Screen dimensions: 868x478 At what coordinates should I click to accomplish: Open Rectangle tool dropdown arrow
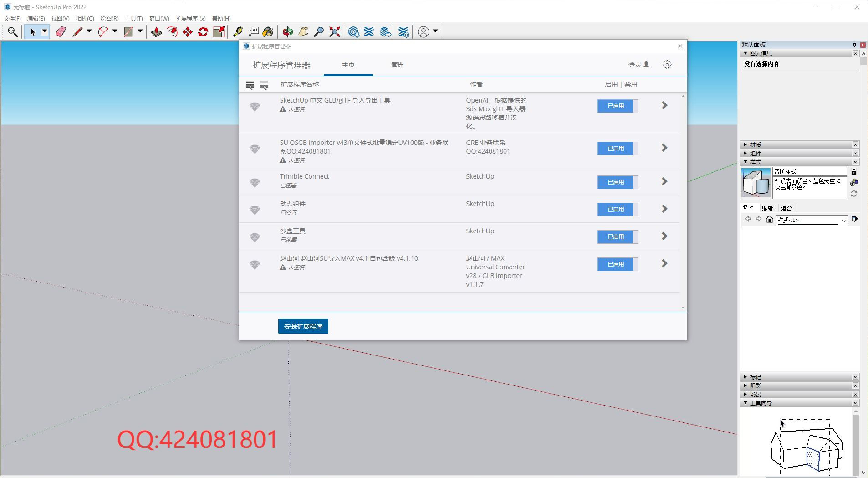pyautogui.click(x=140, y=31)
